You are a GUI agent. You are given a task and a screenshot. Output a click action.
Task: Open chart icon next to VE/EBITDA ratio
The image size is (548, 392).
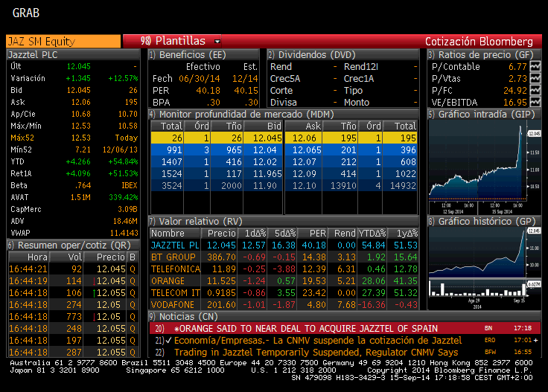coord(535,102)
